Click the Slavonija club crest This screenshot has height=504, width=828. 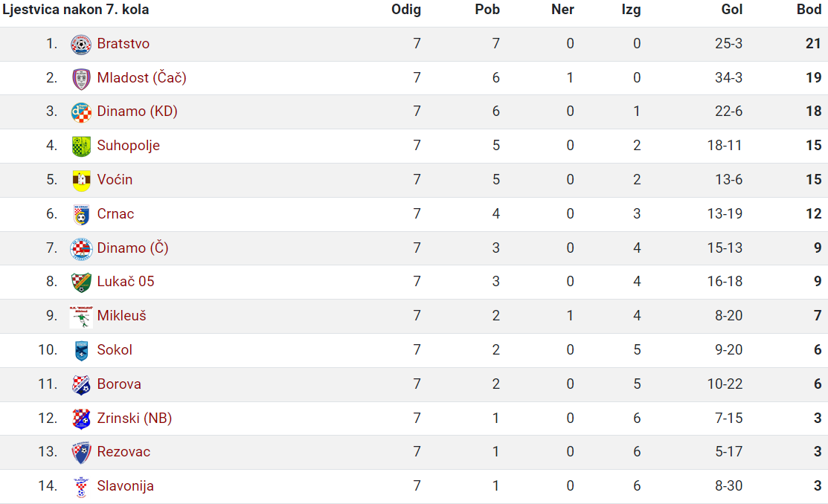pos(81,487)
